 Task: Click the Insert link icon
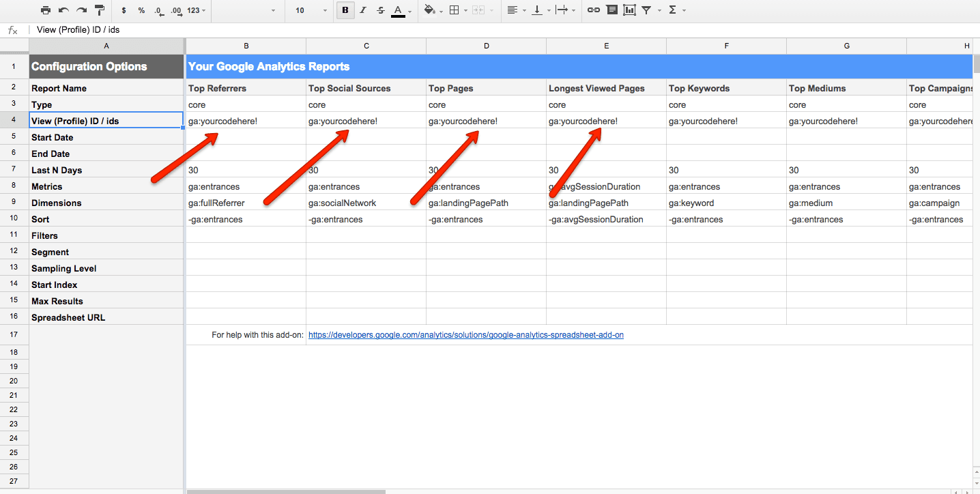click(593, 10)
